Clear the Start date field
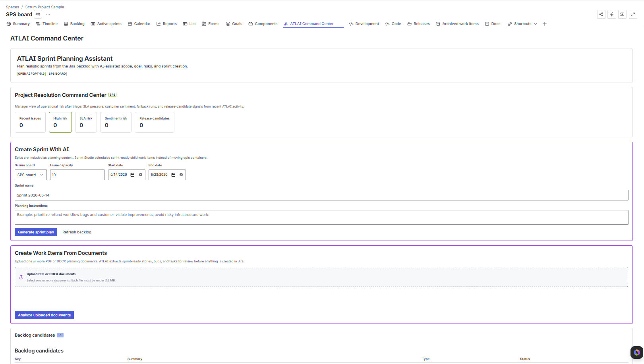The height and width of the screenshot is (364, 644). point(141,175)
